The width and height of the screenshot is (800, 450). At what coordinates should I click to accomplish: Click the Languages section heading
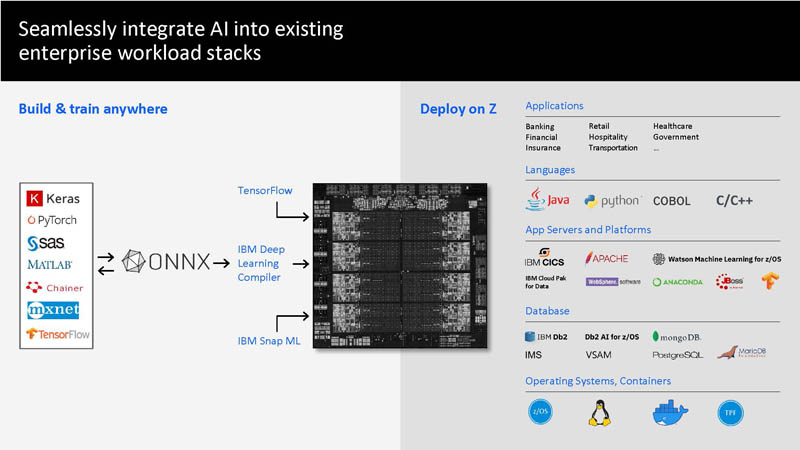[x=550, y=170]
